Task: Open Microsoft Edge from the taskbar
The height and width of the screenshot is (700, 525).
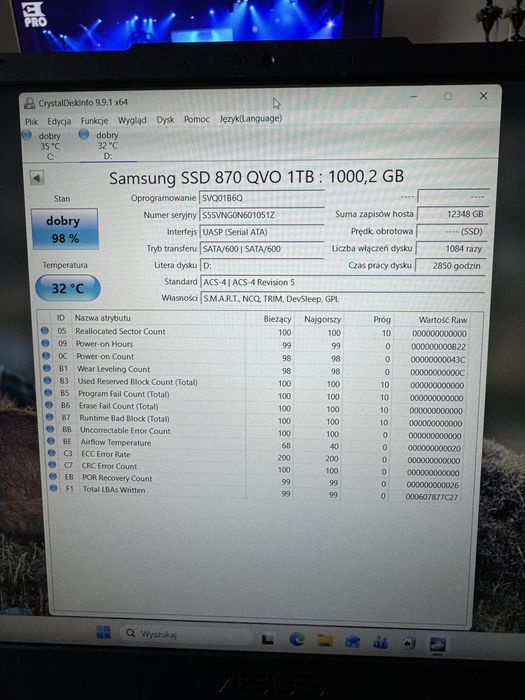Action: [x=296, y=640]
